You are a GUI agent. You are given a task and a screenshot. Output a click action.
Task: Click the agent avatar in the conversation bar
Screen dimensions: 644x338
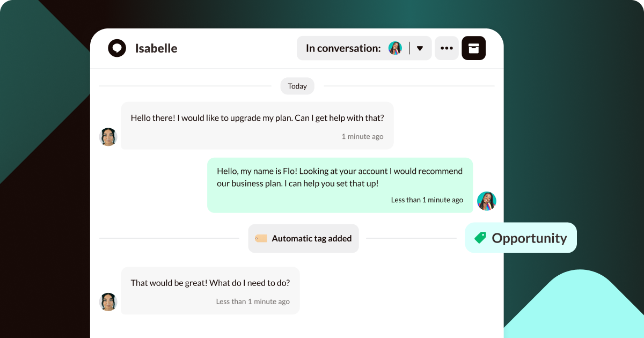click(x=396, y=48)
